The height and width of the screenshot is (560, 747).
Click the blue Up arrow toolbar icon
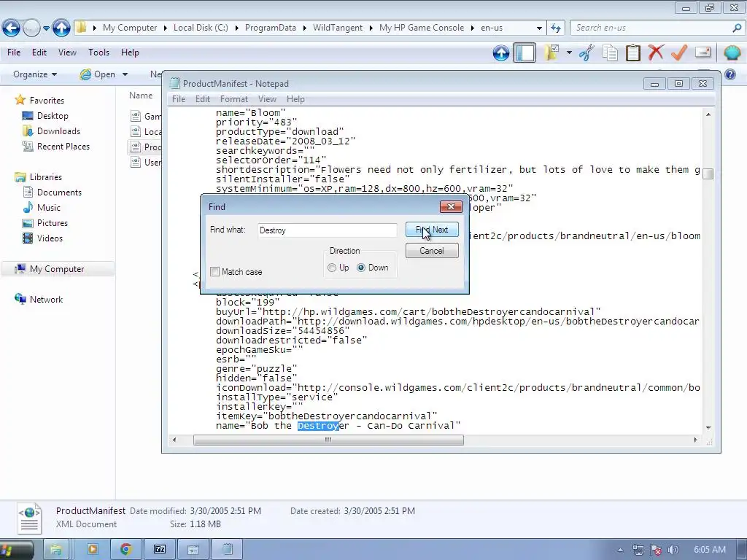coord(500,52)
